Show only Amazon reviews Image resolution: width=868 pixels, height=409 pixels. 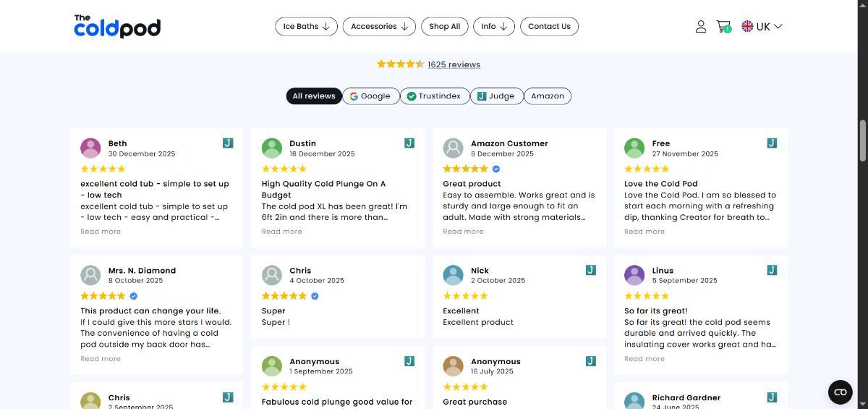pyautogui.click(x=547, y=96)
